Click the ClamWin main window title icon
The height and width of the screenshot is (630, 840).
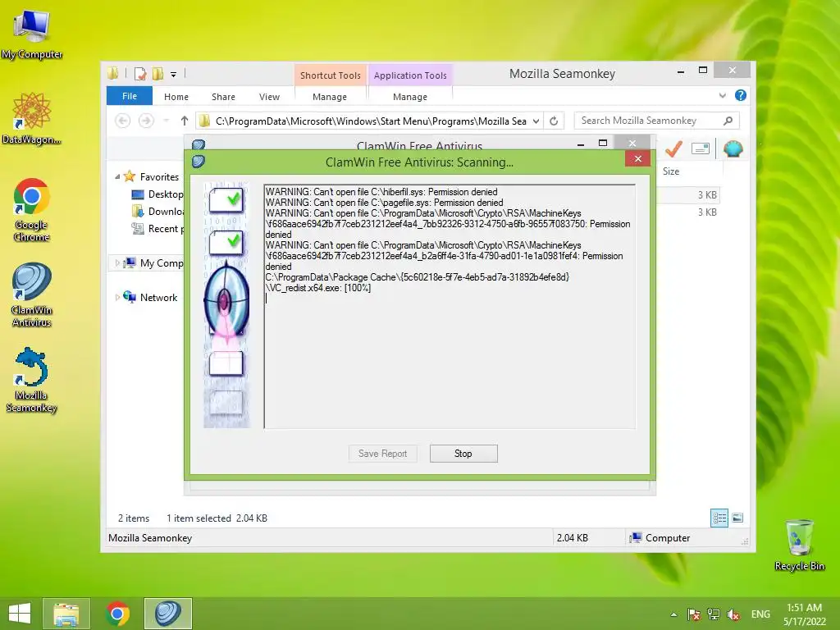click(199, 144)
